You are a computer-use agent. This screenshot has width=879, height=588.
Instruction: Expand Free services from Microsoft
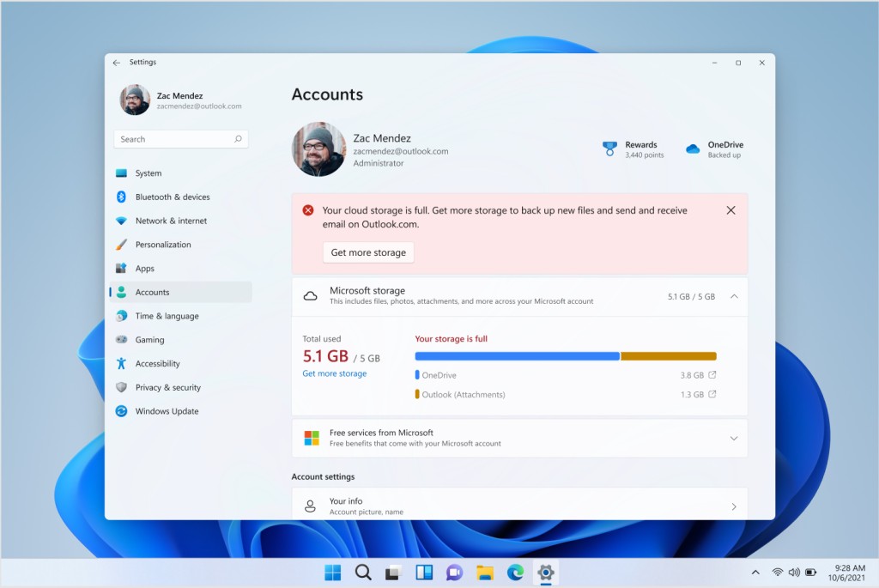pyautogui.click(x=734, y=438)
